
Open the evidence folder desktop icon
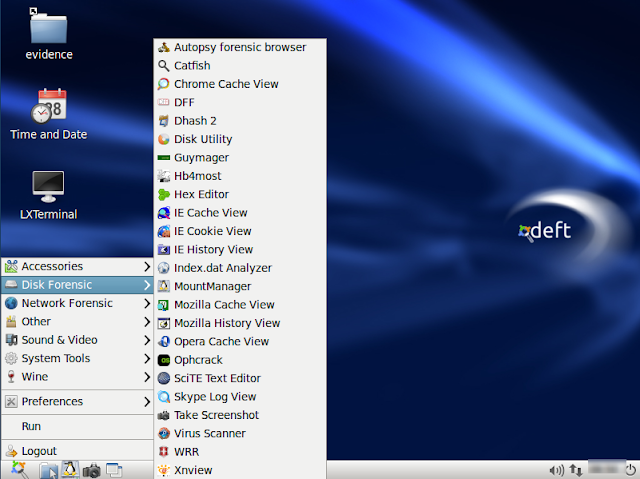click(x=49, y=35)
